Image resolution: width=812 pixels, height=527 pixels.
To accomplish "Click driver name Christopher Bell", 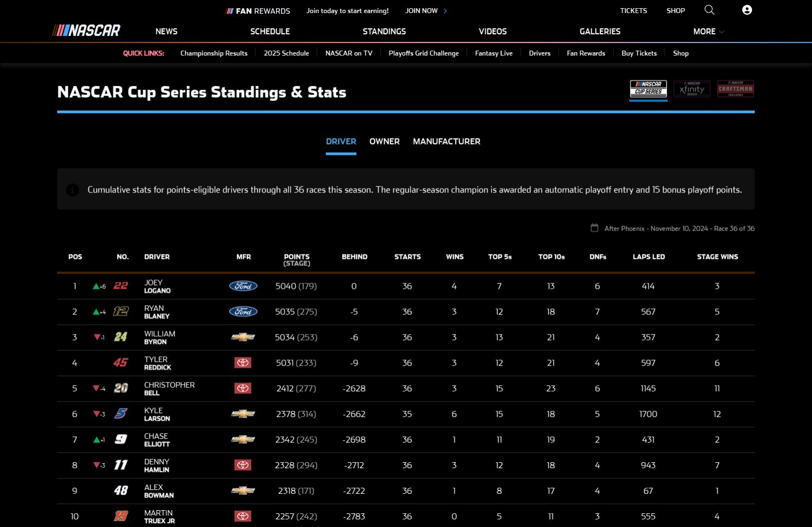I will pos(169,389).
